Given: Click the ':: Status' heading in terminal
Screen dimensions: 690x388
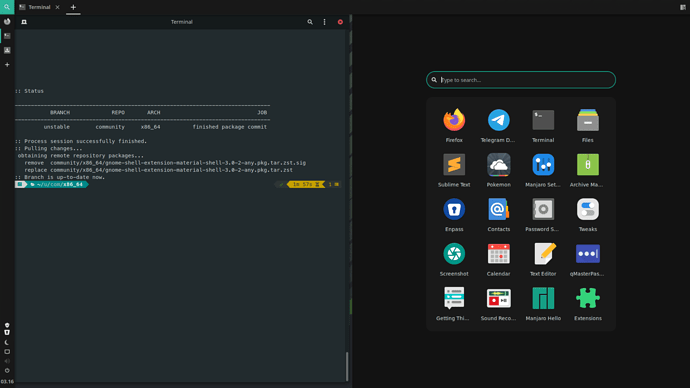Looking at the screenshot, I should 29,91.
